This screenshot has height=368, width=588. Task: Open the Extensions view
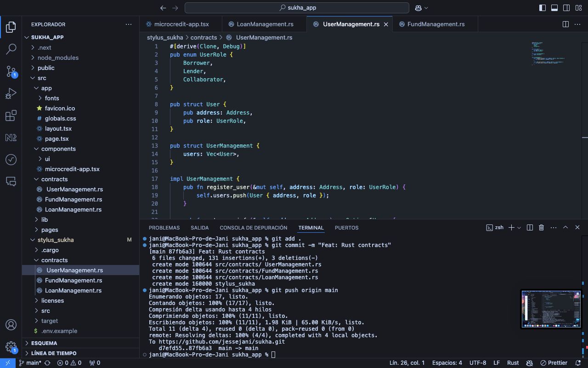point(11,116)
